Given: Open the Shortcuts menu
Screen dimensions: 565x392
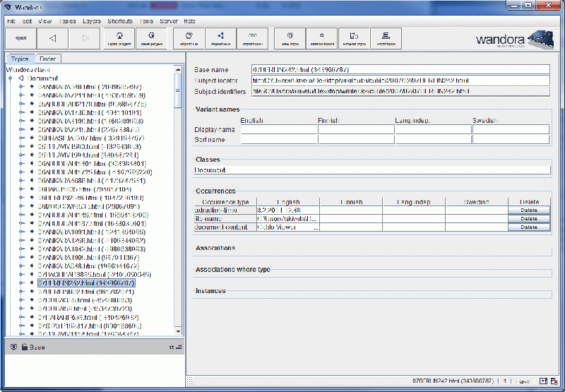Looking at the screenshot, I should [124, 22].
